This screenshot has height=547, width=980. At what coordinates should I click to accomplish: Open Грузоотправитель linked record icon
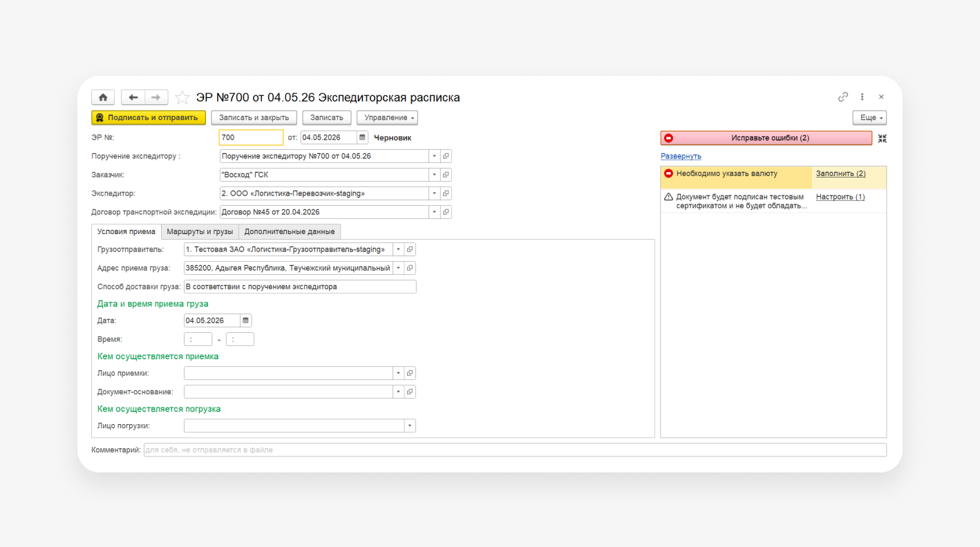[x=410, y=249]
